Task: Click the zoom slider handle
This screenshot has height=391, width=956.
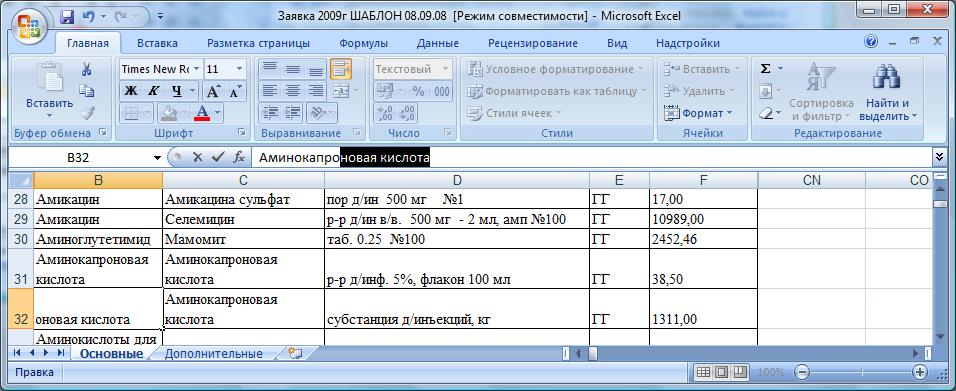Action: click(861, 371)
